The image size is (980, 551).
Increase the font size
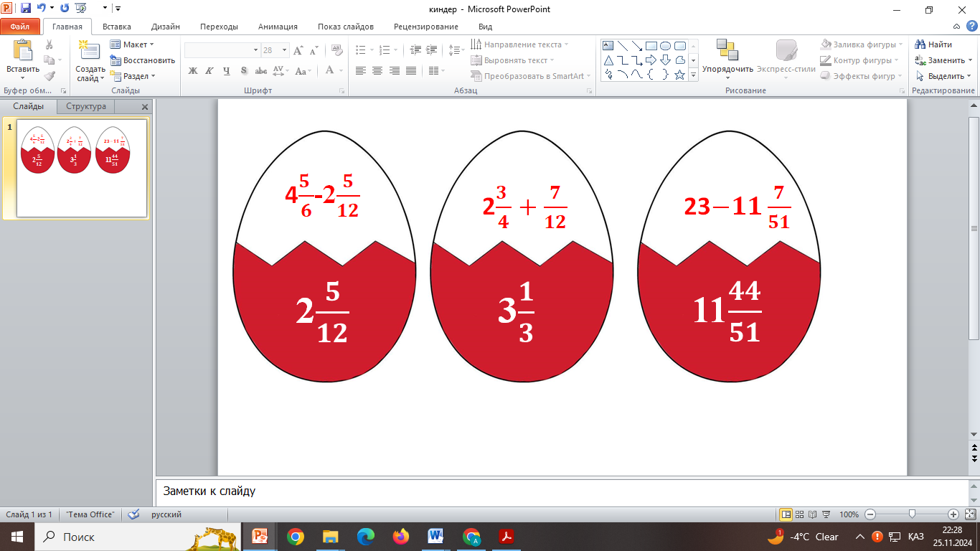(299, 50)
